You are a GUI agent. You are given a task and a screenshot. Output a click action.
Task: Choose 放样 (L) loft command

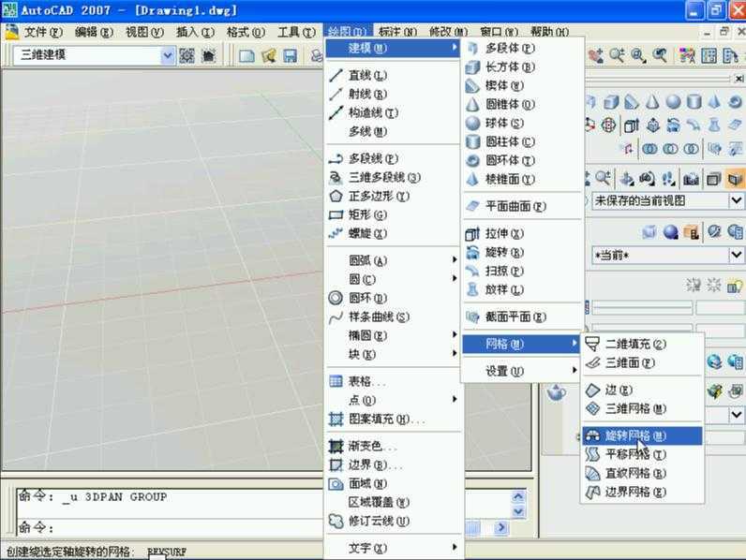[x=521, y=289]
